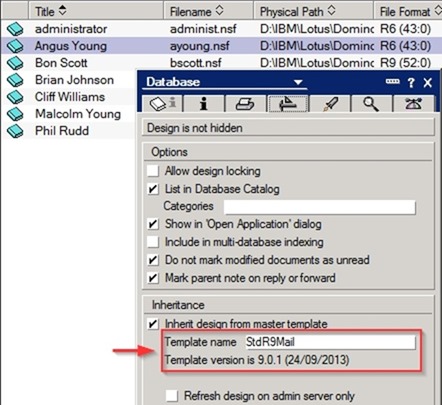This screenshot has width=442, height=405.
Task: Sort by File Format column arrows
Action: point(438,11)
